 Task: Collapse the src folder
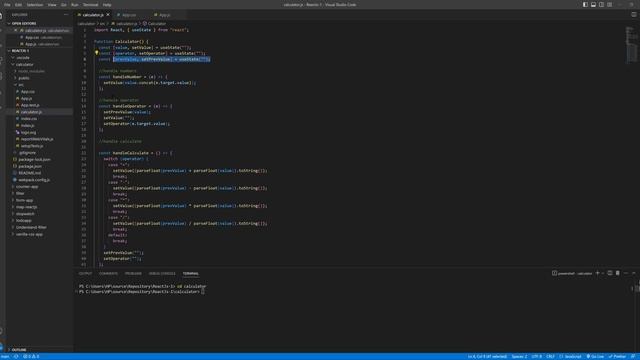[x=21, y=84]
